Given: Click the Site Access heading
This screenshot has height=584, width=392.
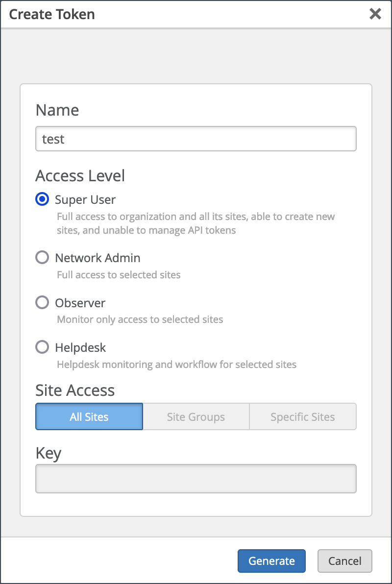Looking at the screenshot, I should (75, 390).
